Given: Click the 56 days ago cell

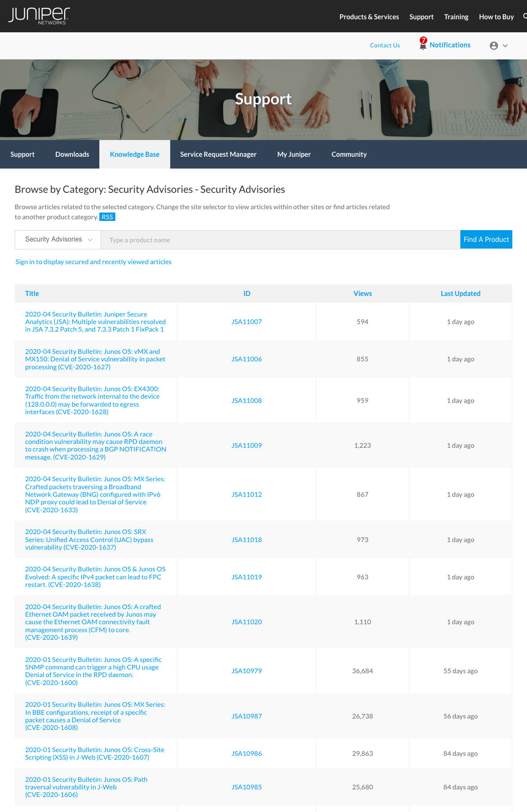Looking at the screenshot, I should tap(460, 716).
